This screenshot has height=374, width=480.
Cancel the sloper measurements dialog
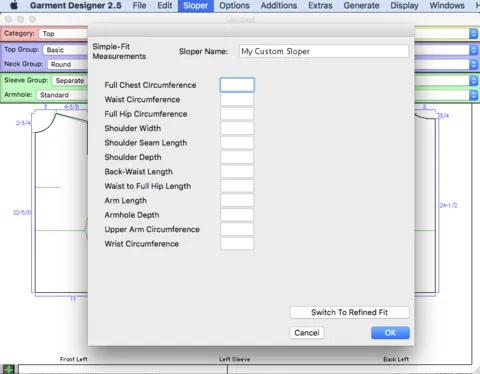307,333
